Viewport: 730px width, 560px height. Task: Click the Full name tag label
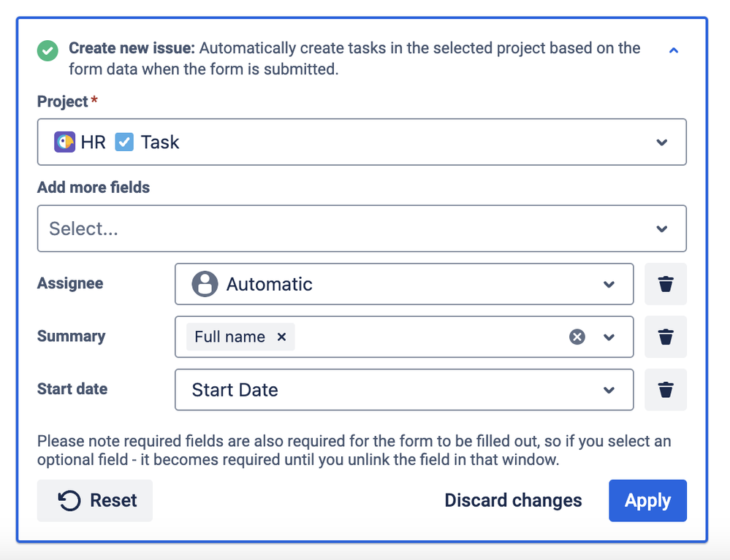pos(229,337)
